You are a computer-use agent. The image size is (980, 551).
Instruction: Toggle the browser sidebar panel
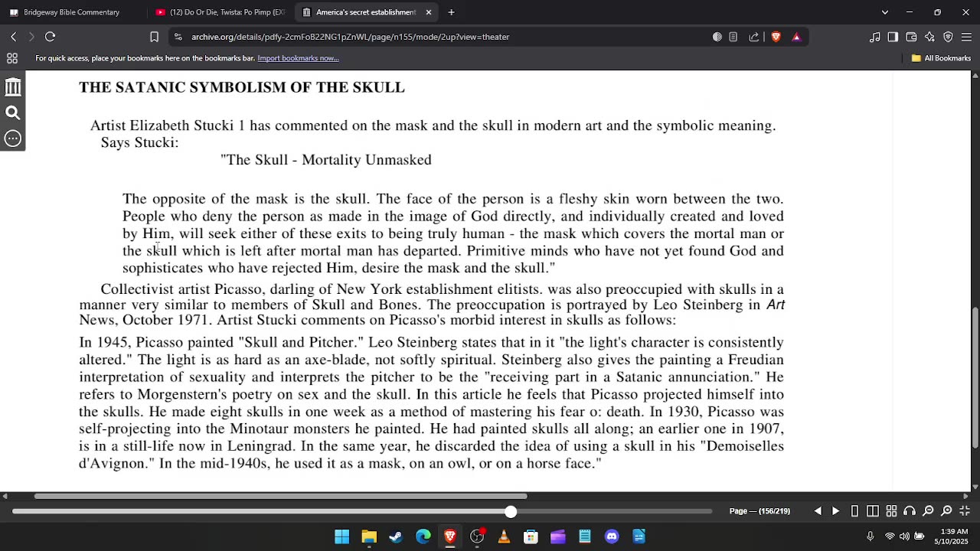(x=893, y=37)
